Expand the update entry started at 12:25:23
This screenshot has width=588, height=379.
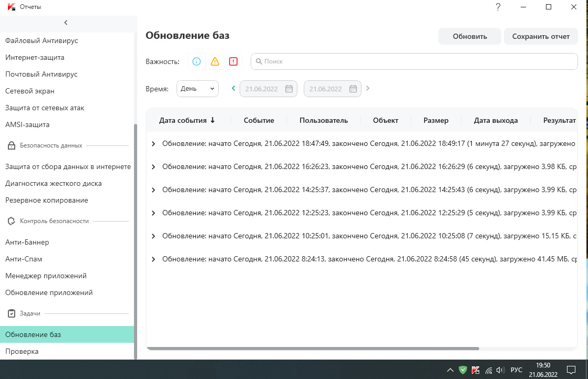pyautogui.click(x=153, y=213)
